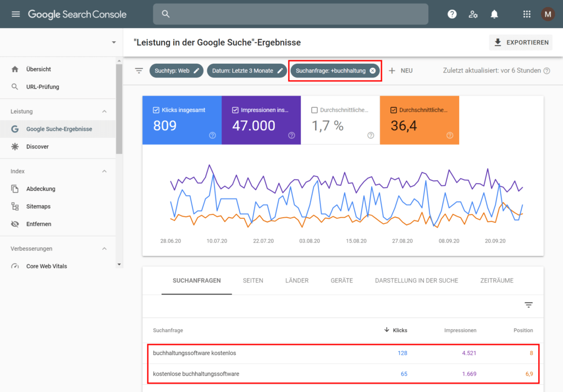Screen dimensions: 563x392
Task: Toggle the average position checkbox on orange card
Action: (x=394, y=110)
